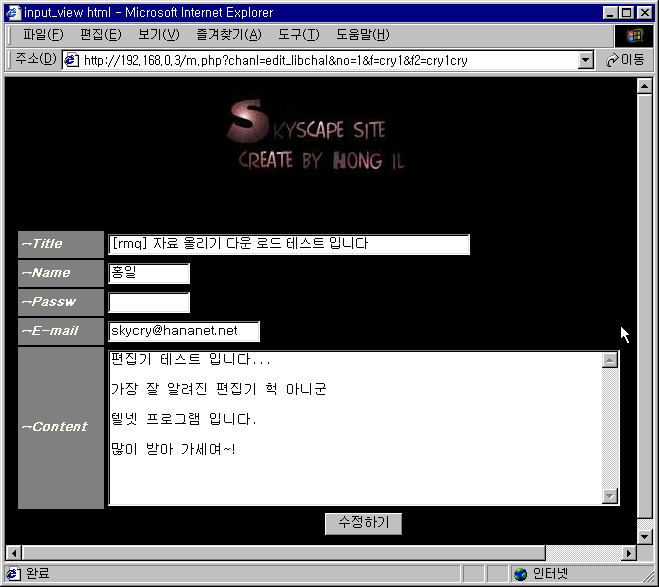Click the textarea scroll down arrow

(610, 496)
